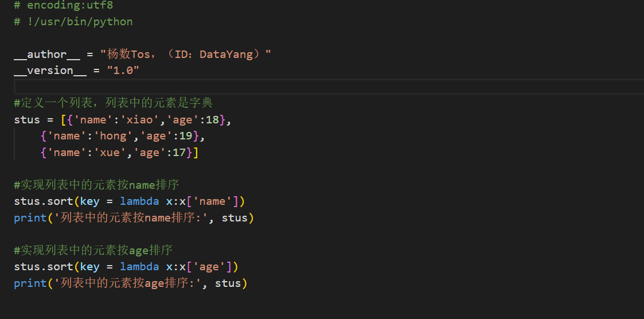Click the 'stus' variable in list assignment
The height and width of the screenshot is (319, 644).
[x=27, y=119]
